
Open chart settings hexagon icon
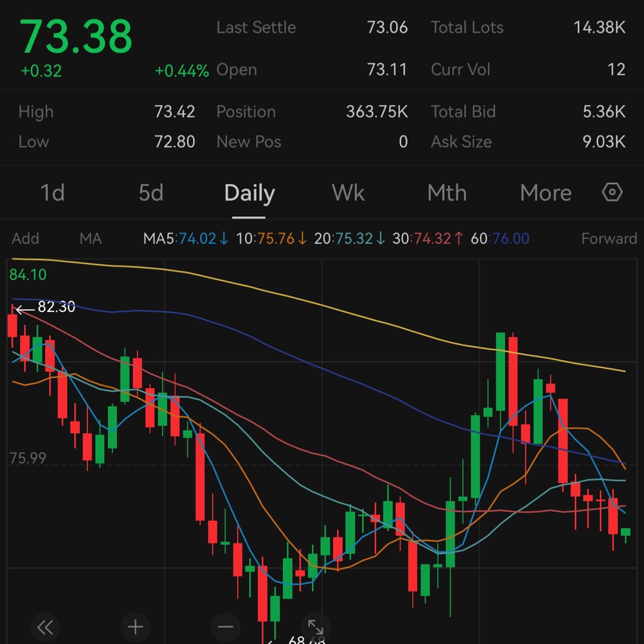coord(612,192)
